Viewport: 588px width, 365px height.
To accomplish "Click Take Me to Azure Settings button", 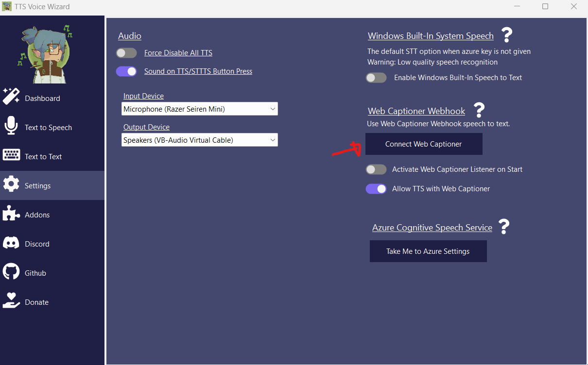I will 428,251.
